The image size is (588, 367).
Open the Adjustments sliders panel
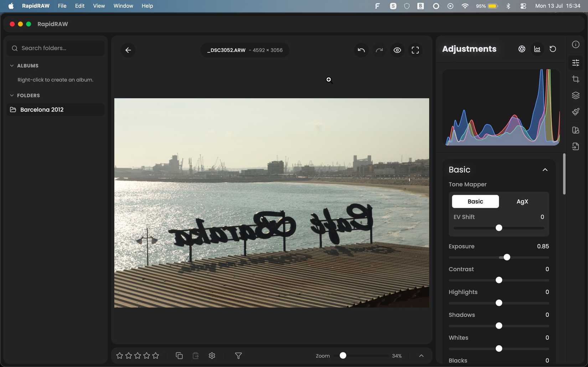[x=576, y=63]
